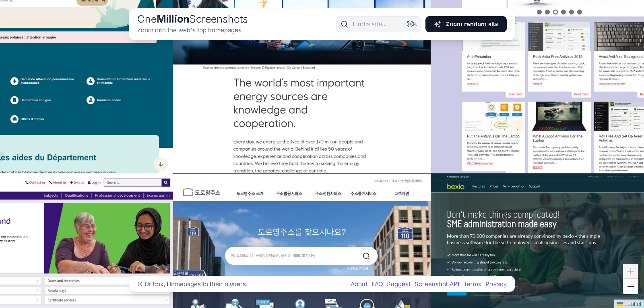Viewport: 644px width, 308px height.
Task: Open the Privacy footer link
Action: [x=496, y=284]
